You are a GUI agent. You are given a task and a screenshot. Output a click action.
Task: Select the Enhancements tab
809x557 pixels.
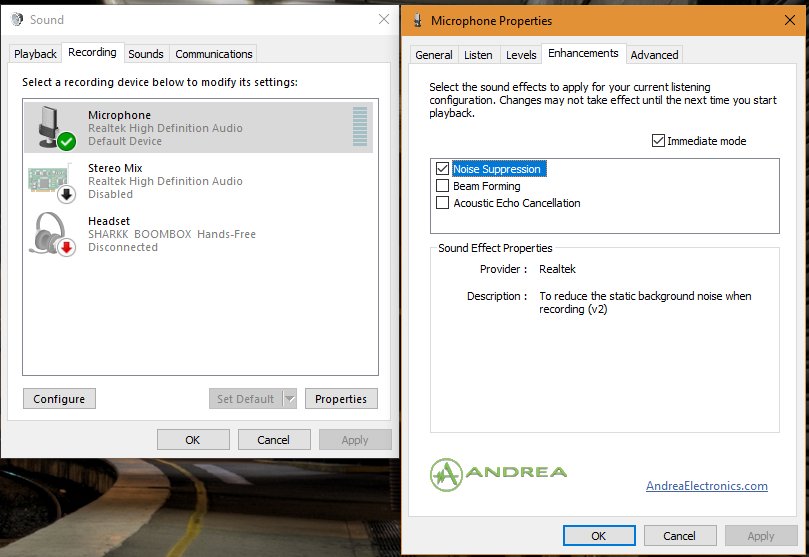click(x=584, y=53)
